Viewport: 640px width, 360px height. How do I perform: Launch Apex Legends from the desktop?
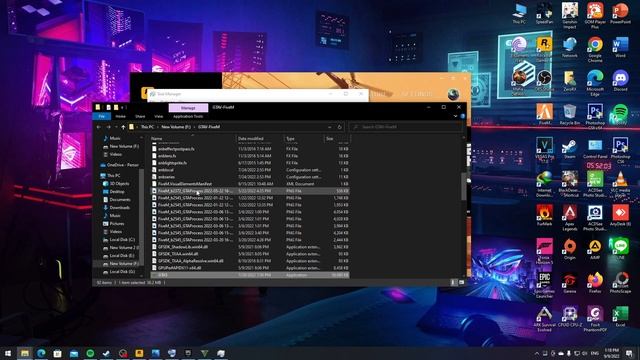click(569, 218)
